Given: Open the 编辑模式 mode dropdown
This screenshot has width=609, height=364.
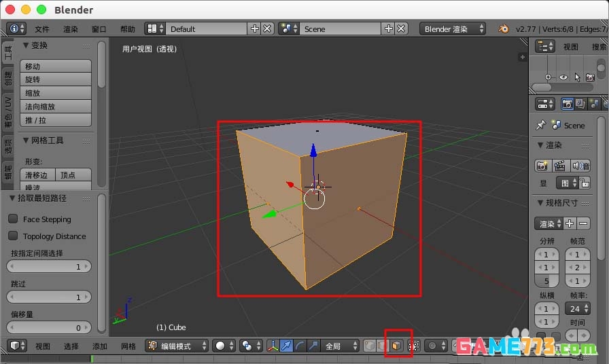Looking at the screenshot, I should pyautogui.click(x=177, y=346).
